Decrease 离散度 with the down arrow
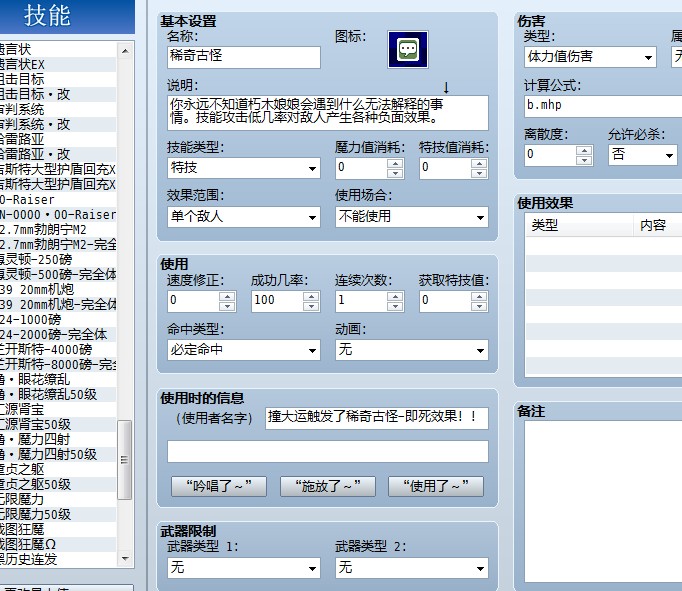The height and width of the screenshot is (591, 682). coord(584,160)
